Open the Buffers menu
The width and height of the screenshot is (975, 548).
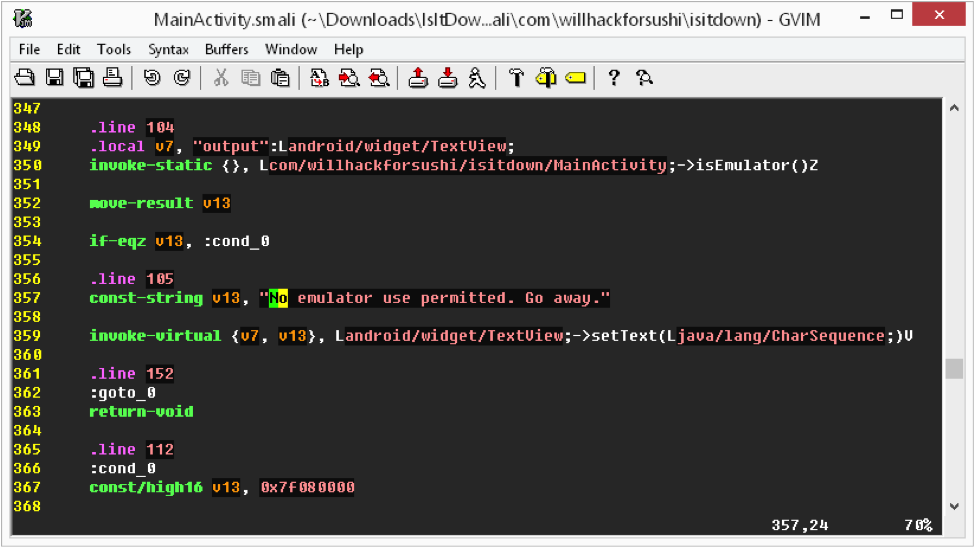226,49
